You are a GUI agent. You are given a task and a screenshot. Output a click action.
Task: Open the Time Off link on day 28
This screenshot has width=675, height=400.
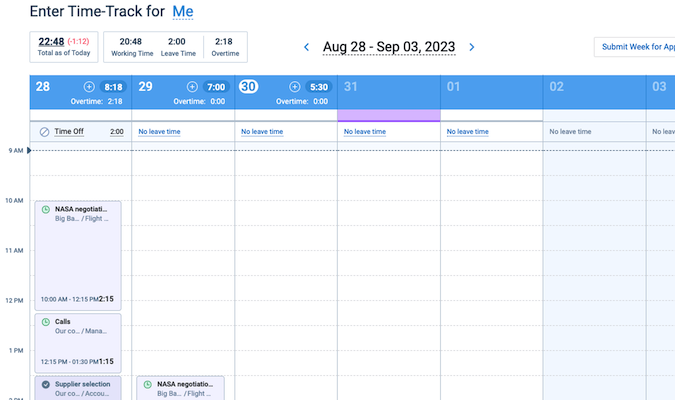pyautogui.click(x=69, y=132)
